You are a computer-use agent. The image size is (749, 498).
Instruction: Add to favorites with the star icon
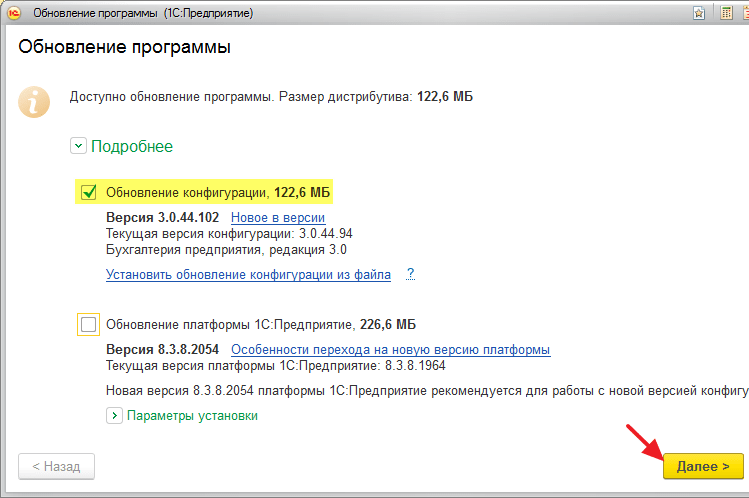[699, 13]
